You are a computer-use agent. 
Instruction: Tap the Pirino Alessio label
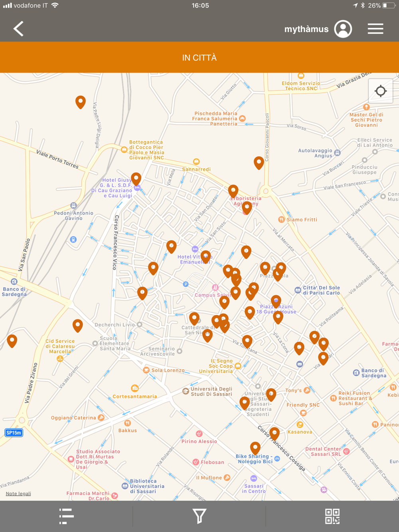tap(199, 441)
